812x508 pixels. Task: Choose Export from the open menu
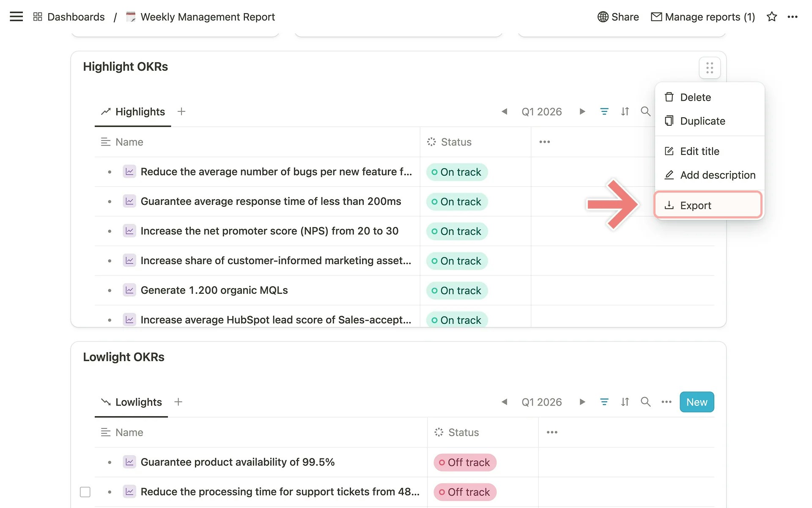696,205
